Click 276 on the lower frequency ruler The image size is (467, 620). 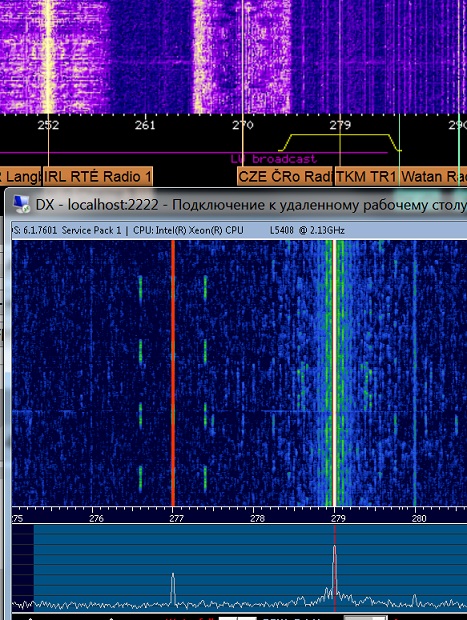click(97, 518)
